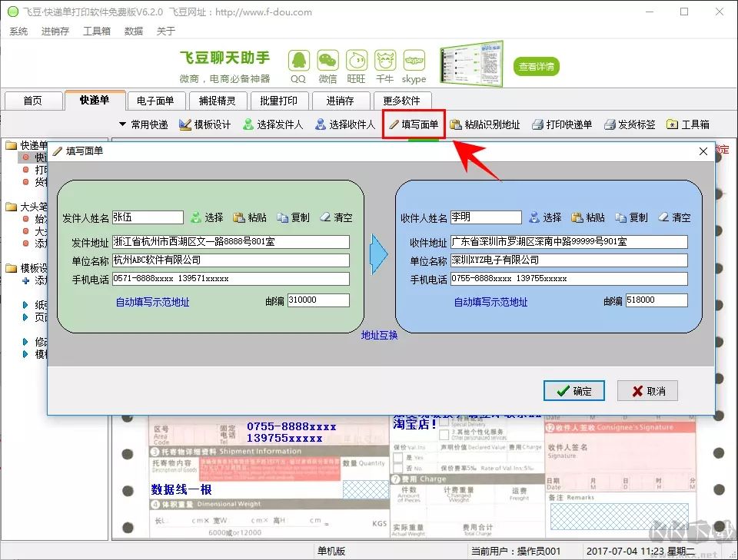Open the 系统 menu
The height and width of the screenshot is (560, 738).
18,31
